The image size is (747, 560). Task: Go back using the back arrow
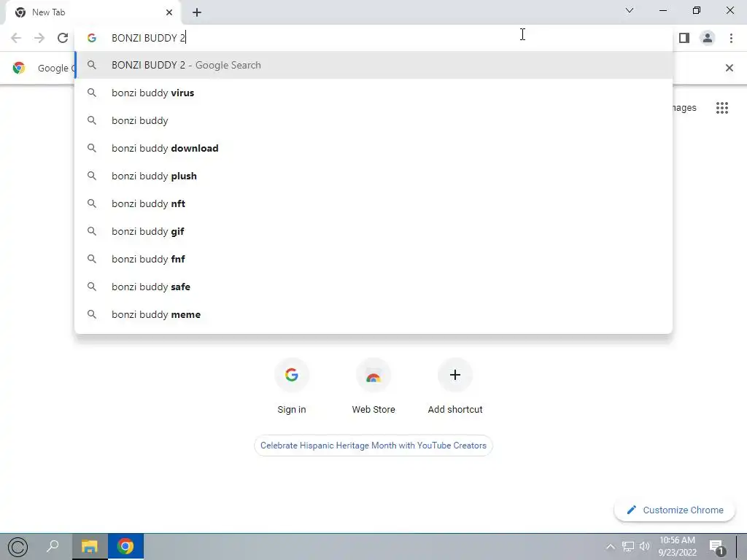[16, 38]
